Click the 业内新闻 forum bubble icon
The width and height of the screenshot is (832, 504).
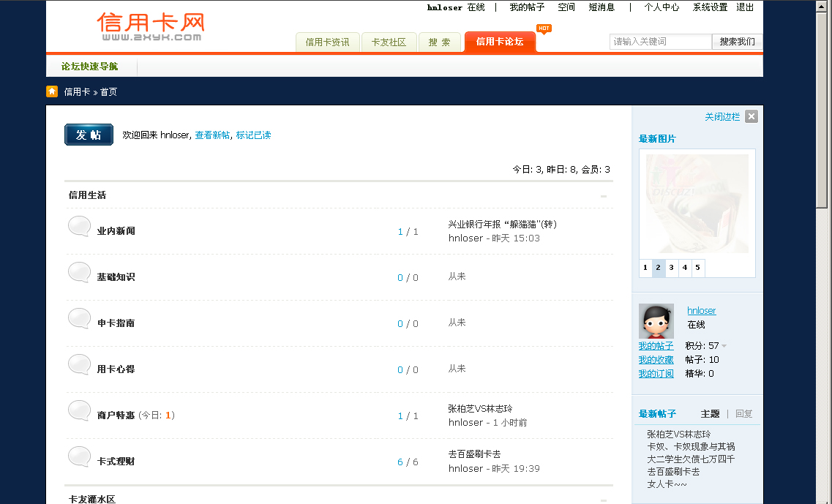tap(80, 227)
